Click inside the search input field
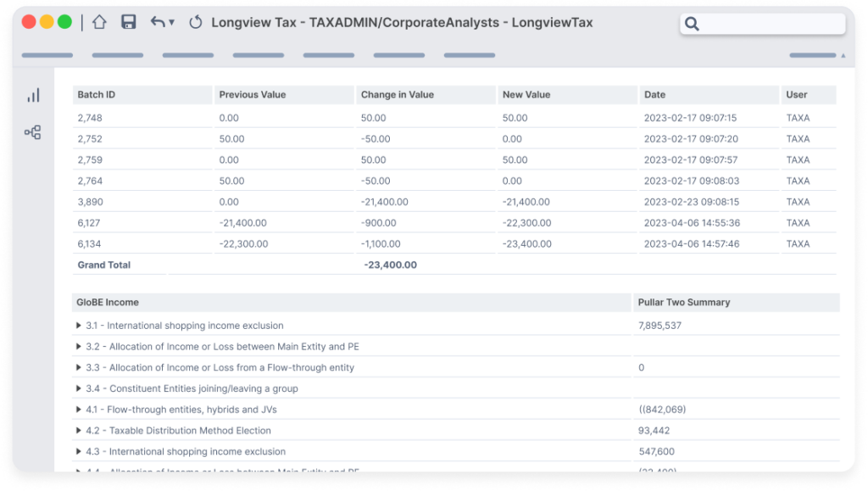Viewport: 868px width, 491px height. [763, 23]
